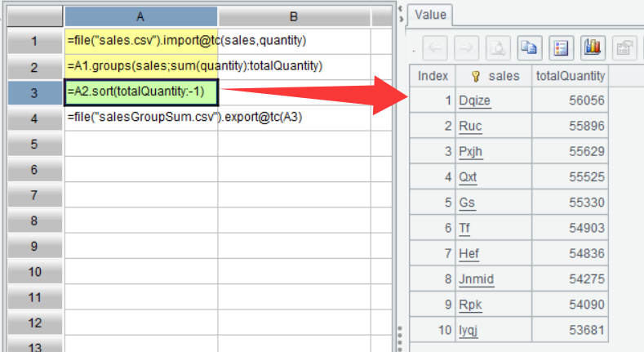Click the partially hidden rightmost toolbar icon

(625, 48)
